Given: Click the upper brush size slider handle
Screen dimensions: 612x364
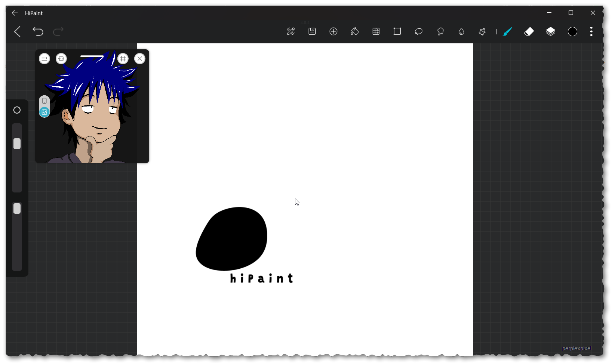Looking at the screenshot, I should 17,144.
